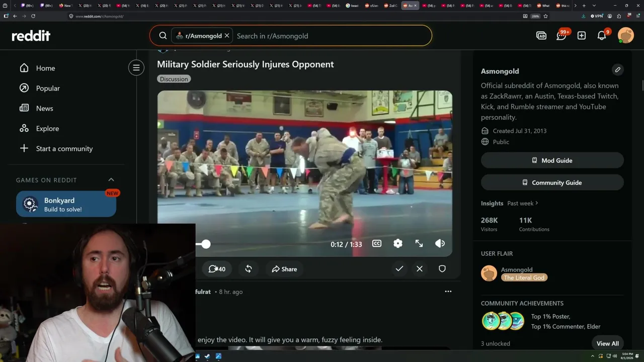Open the 40 comments button
The image size is (644, 362).
217,269
